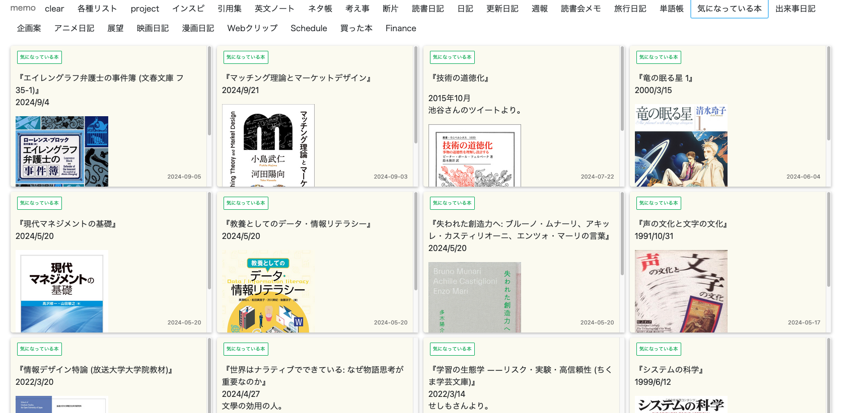Click the 2024-09-05 date stamp
The width and height of the screenshot is (868, 413).
pos(184,177)
